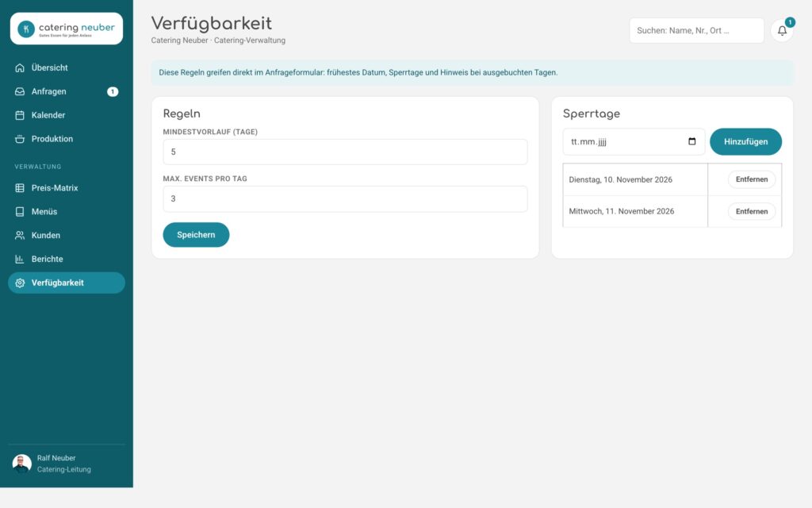Click the VERWALTUNG section label
Image resolution: width=812 pixels, height=508 pixels.
coord(38,167)
